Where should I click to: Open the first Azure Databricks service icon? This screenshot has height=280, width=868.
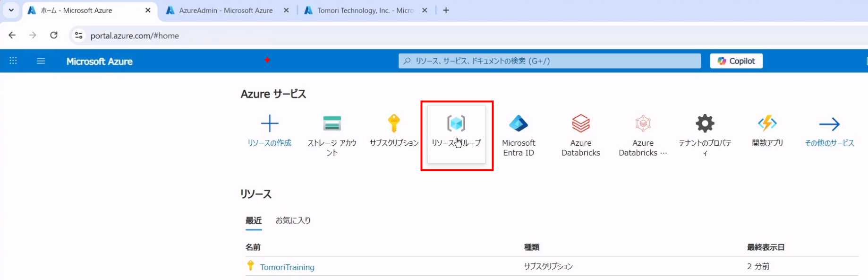point(580,123)
